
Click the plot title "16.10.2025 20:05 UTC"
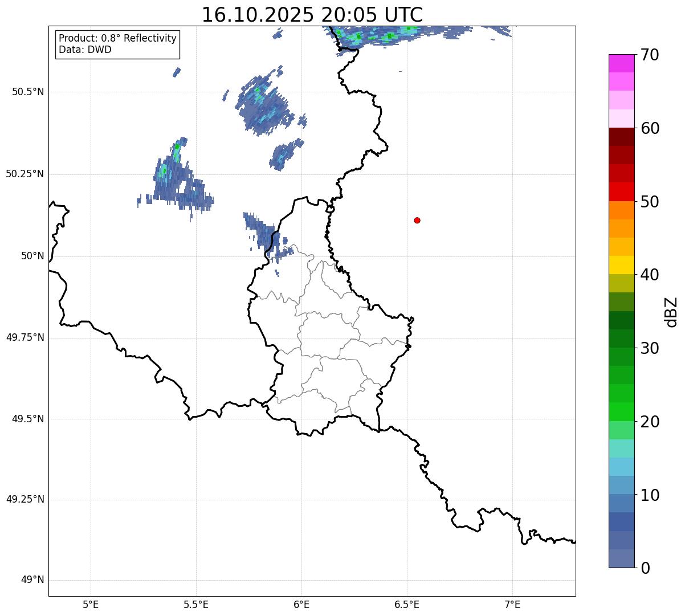pyautogui.click(x=312, y=14)
